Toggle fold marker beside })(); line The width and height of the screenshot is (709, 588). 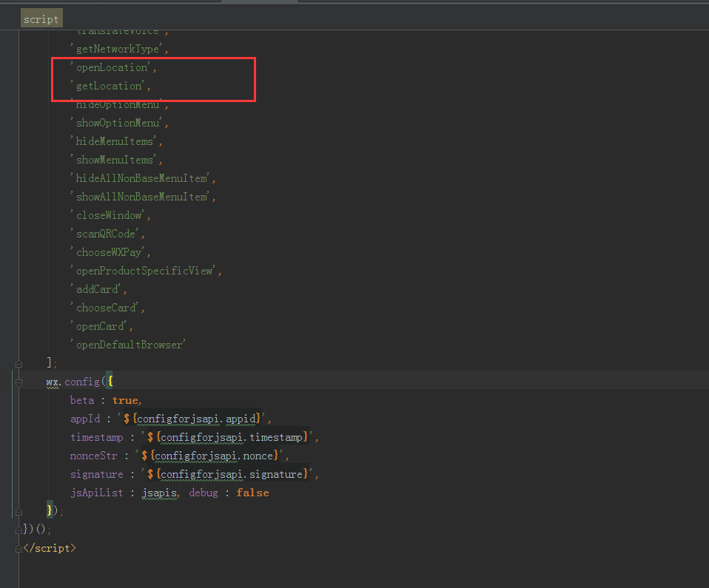(x=19, y=530)
